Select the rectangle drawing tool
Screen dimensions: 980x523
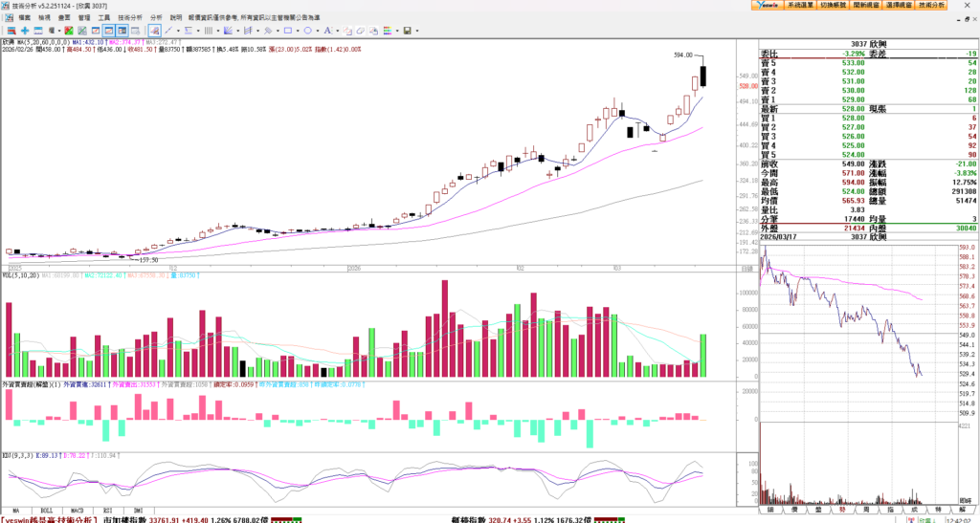288,31
